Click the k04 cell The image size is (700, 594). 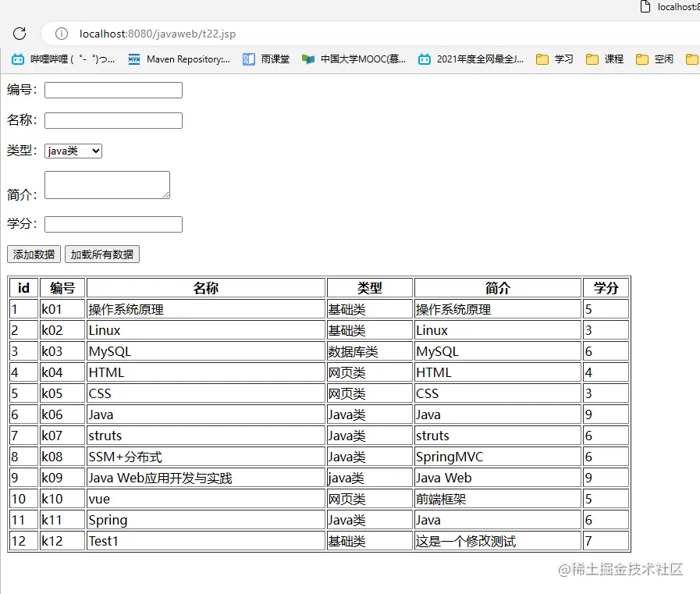[x=62, y=372]
